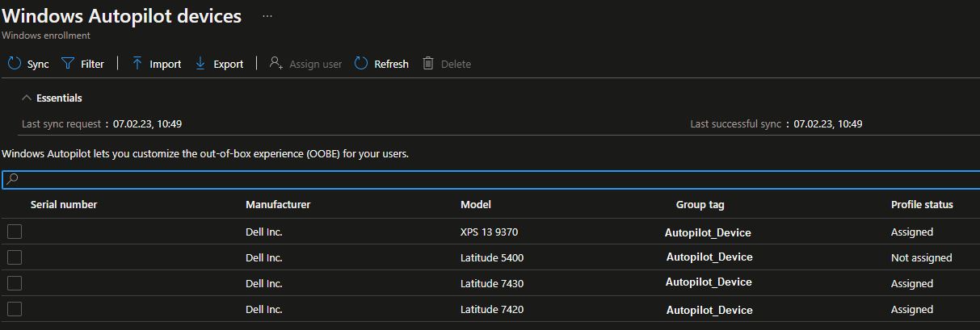
Task: Open the Filter funnel icon
Action: pyautogui.click(x=68, y=64)
